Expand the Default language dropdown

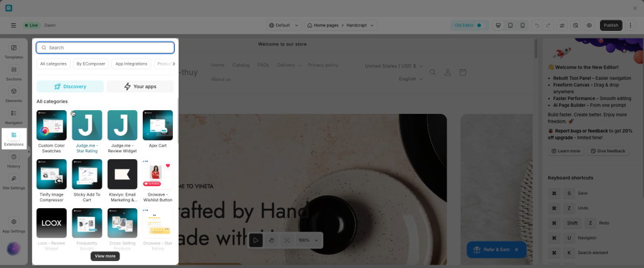[x=284, y=26]
